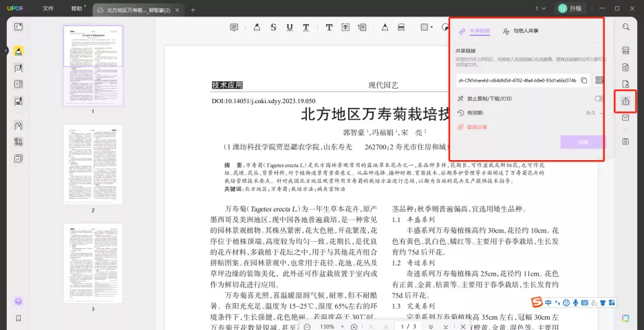Click the page number field showing 1 / 3
Screen dimensions: 644x330
tap(408, 327)
